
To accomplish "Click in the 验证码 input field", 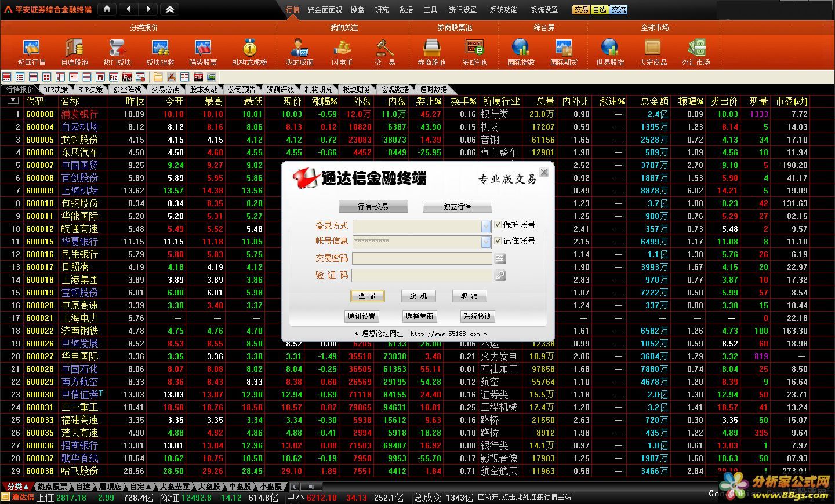I will 422,275.
